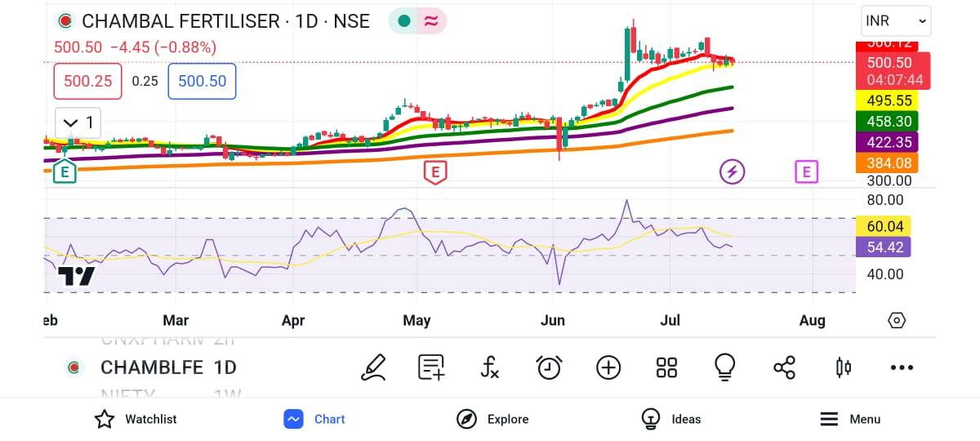This screenshot has height=441, width=980.
Task: Add a text note to chart
Action: coord(431,367)
